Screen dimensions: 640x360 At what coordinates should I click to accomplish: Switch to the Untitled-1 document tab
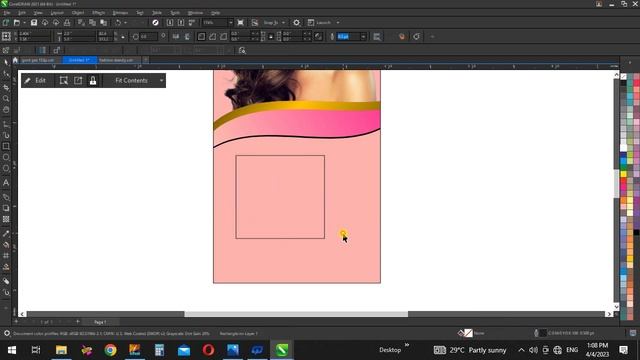(x=79, y=60)
